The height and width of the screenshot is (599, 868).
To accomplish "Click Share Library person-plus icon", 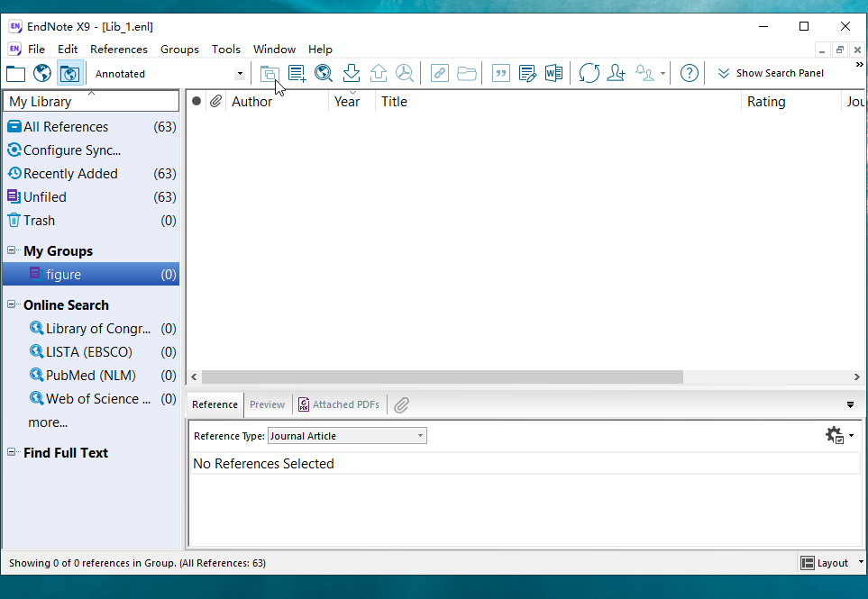I will click(x=617, y=73).
